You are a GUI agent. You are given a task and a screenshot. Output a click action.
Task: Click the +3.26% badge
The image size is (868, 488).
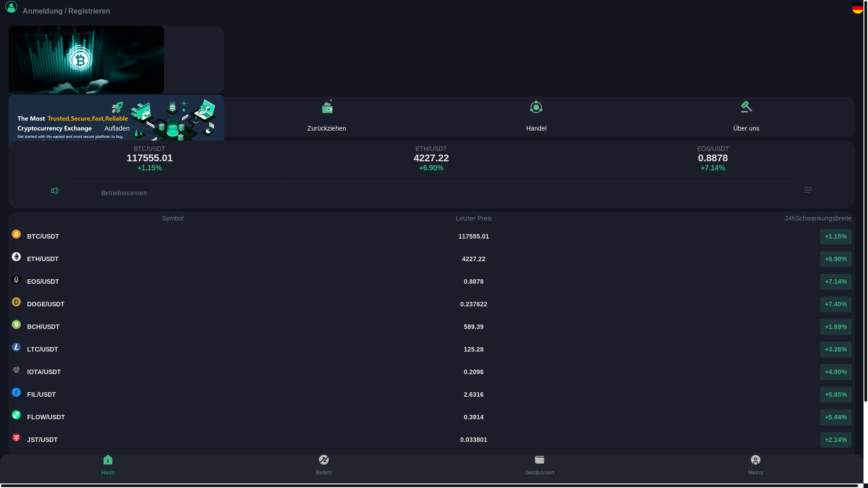836,349
